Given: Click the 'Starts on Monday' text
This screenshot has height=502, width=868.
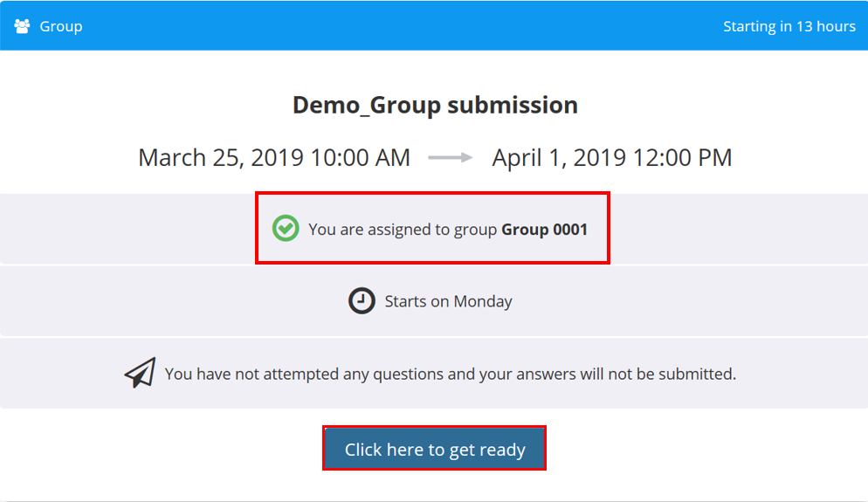Looking at the screenshot, I should click(x=448, y=301).
